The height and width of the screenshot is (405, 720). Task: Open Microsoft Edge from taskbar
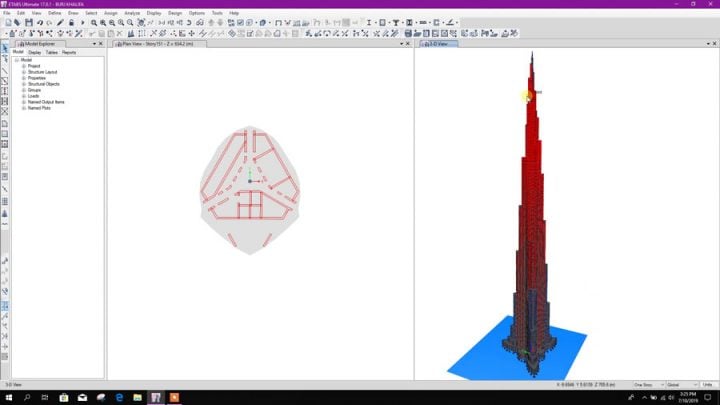click(x=119, y=398)
